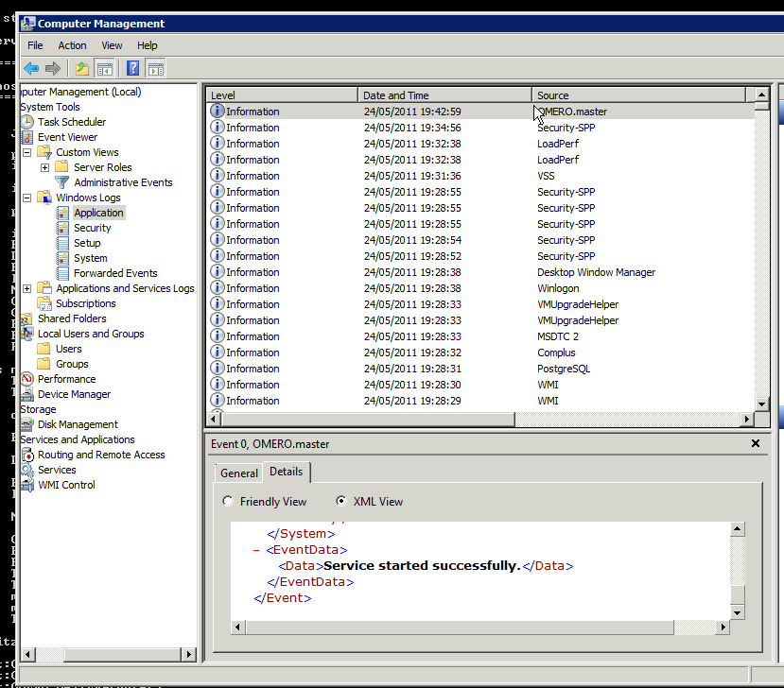
Task: Click the Task Scheduler clock icon
Action: (27, 122)
